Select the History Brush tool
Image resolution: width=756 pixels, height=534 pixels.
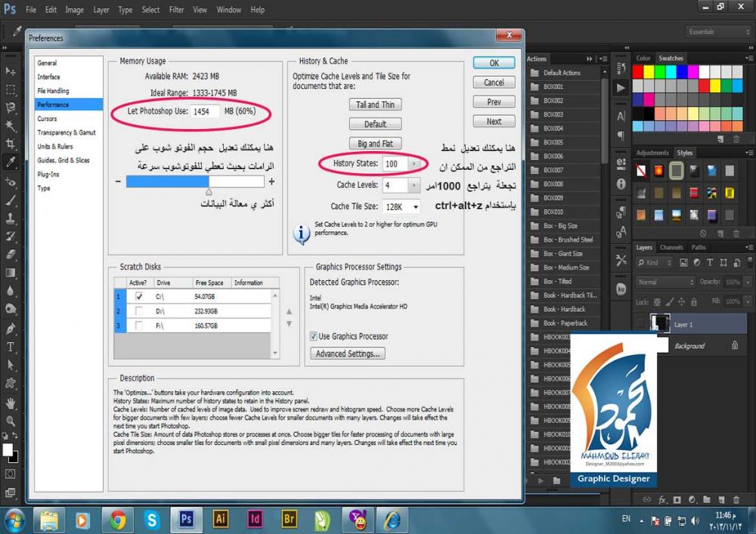point(10,236)
